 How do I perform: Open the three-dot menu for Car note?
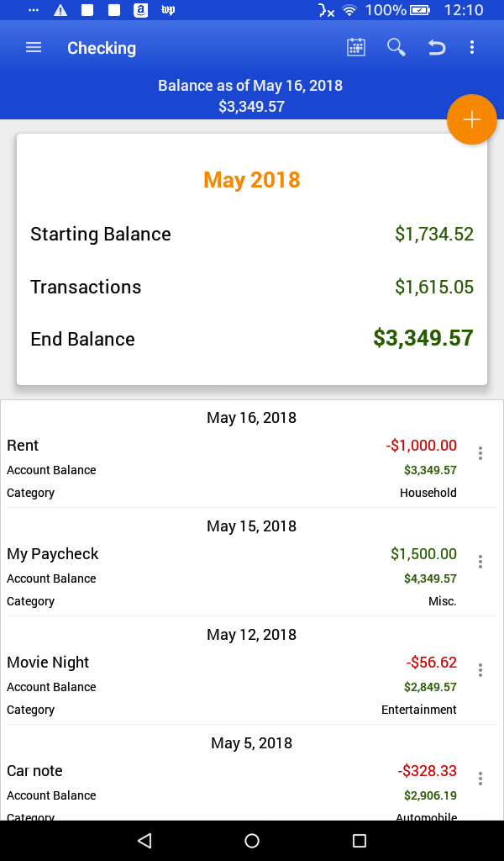click(480, 779)
